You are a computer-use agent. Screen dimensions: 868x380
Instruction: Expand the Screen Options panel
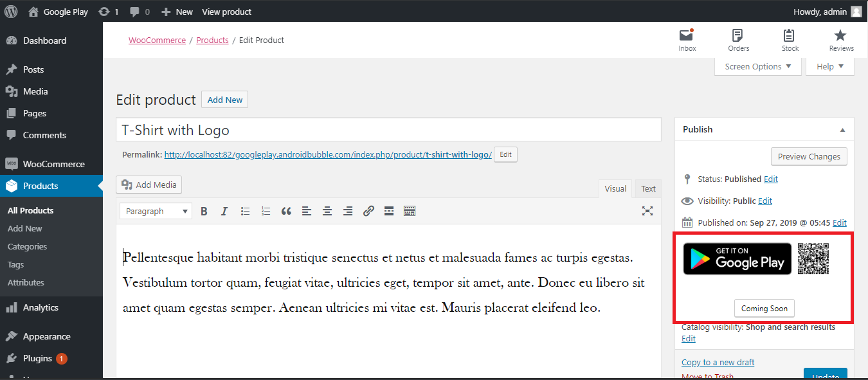click(758, 67)
